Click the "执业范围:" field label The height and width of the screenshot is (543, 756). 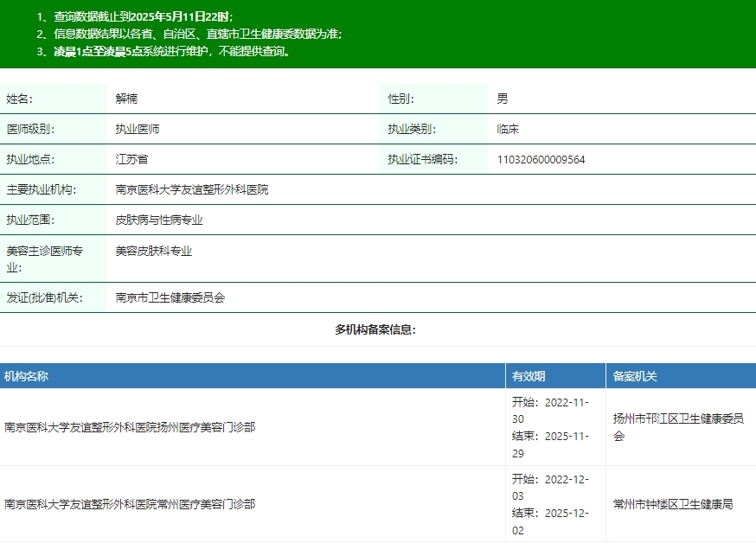pyautogui.click(x=30, y=220)
